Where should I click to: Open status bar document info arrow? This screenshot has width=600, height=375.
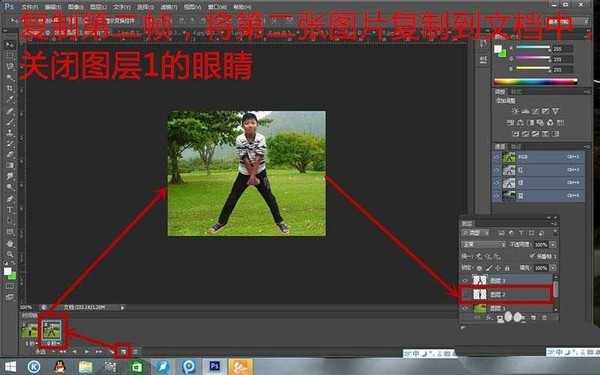(x=122, y=307)
